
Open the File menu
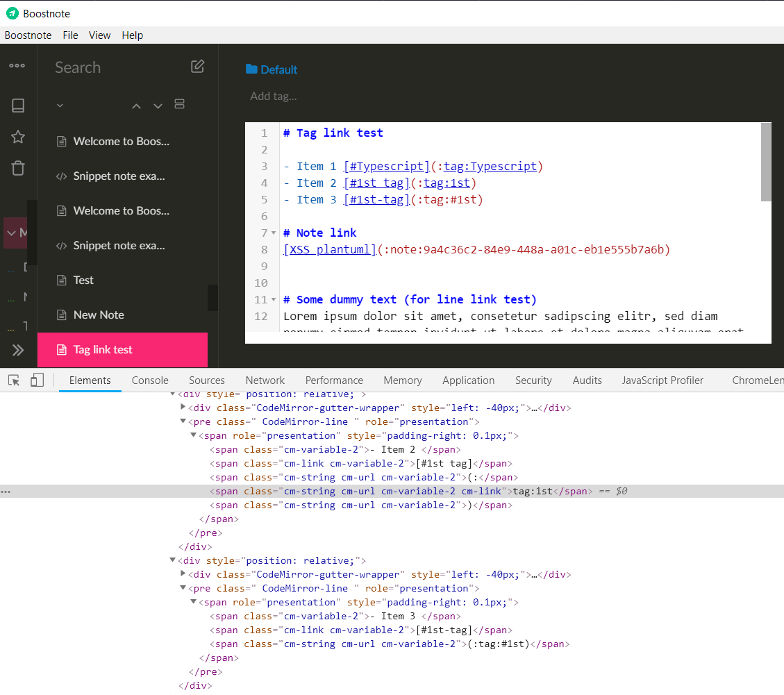[71, 35]
